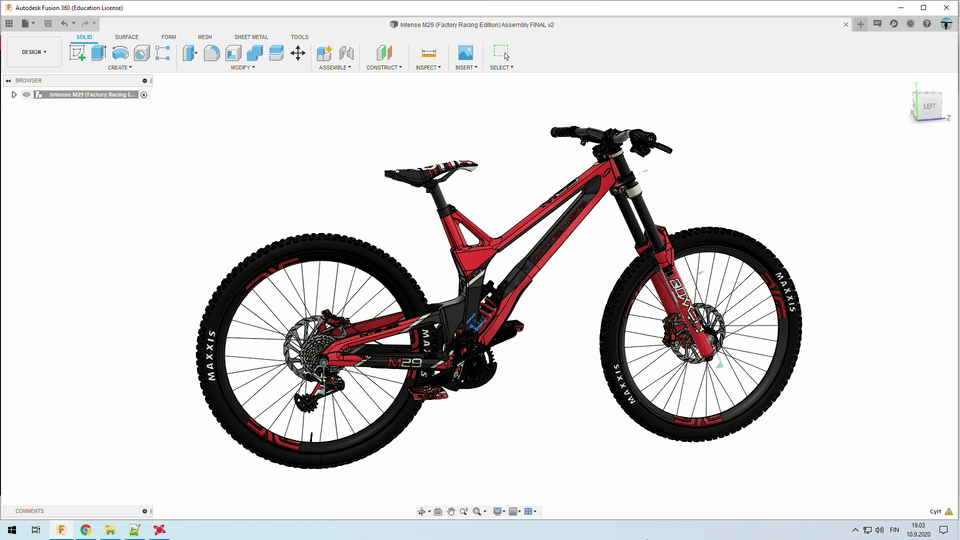Open the Windows Start menu
The image size is (960, 540).
12,530
